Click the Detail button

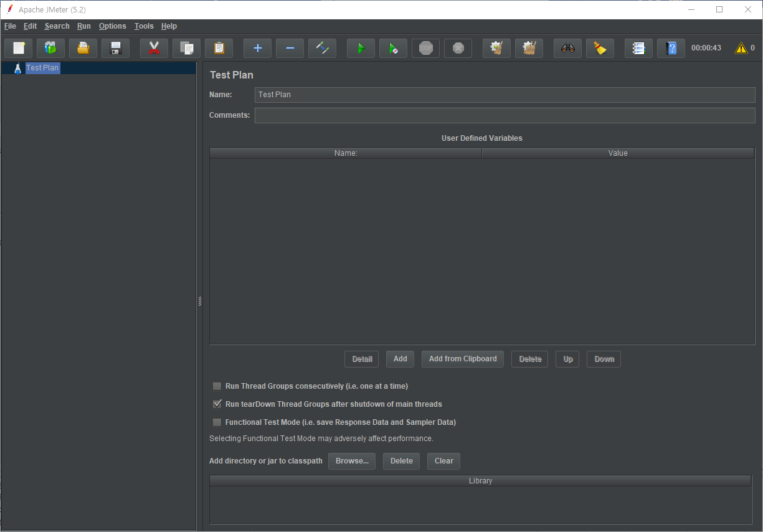click(362, 359)
